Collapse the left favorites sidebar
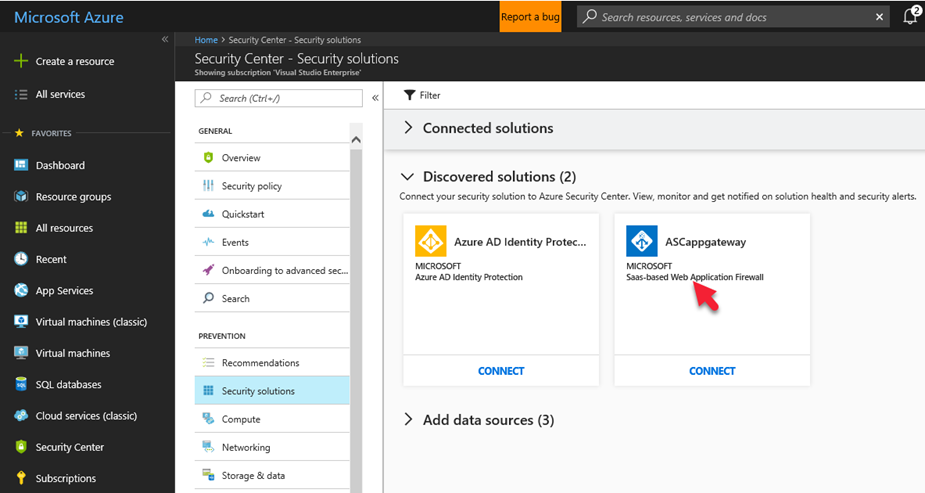The width and height of the screenshot is (925, 493). tap(165, 39)
